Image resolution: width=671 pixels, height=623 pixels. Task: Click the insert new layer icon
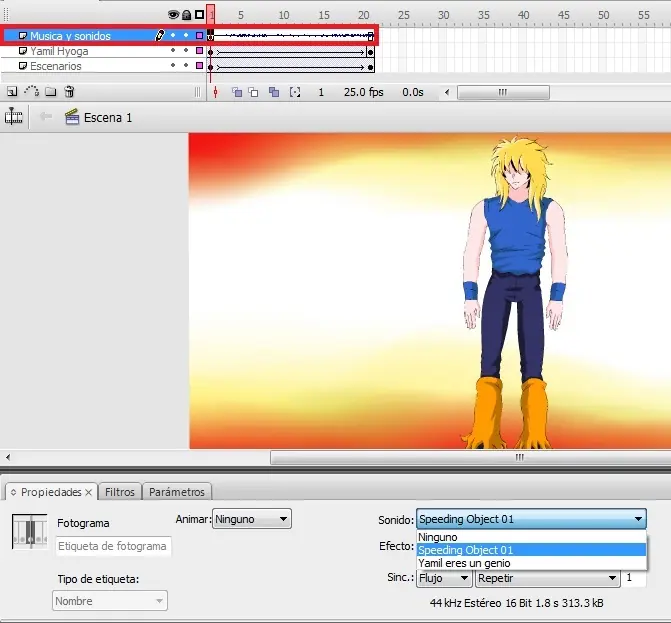pyautogui.click(x=12, y=92)
